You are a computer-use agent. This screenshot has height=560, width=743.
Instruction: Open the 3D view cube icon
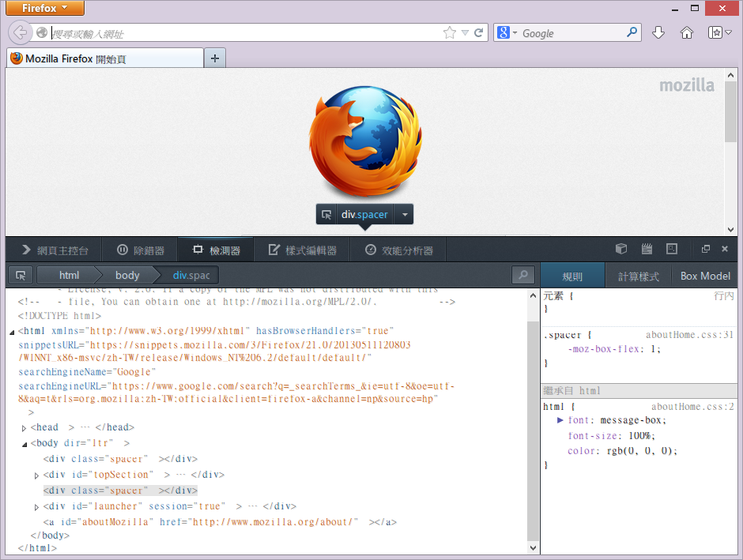click(622, 250)
